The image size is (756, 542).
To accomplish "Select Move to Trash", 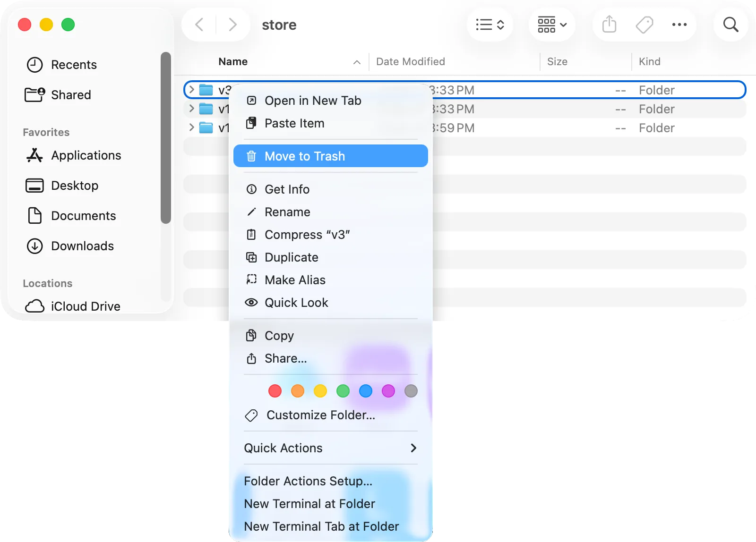I will pos(331,156).
